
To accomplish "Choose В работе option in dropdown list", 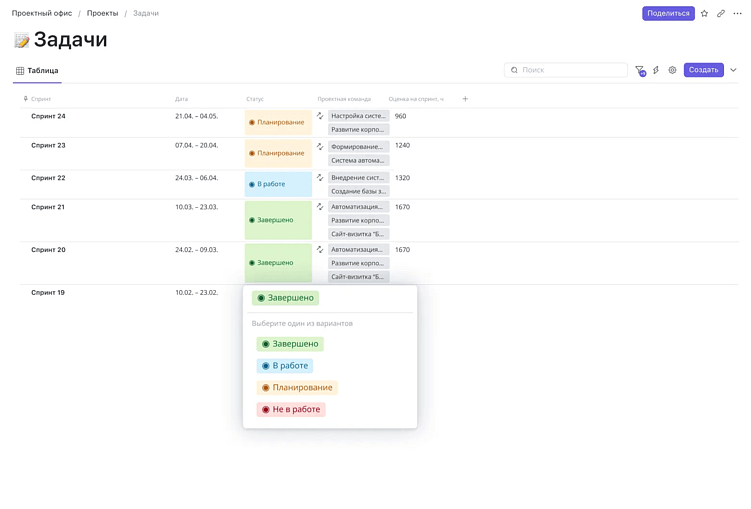I will (x=285, y=366).
